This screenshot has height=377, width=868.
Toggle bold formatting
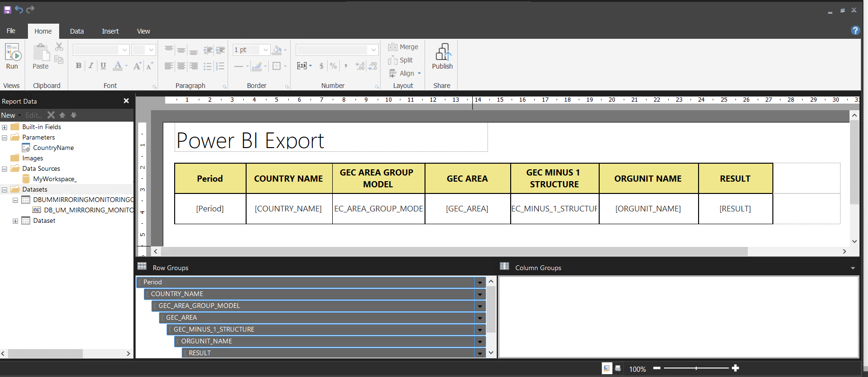click(x=79, y=66)
